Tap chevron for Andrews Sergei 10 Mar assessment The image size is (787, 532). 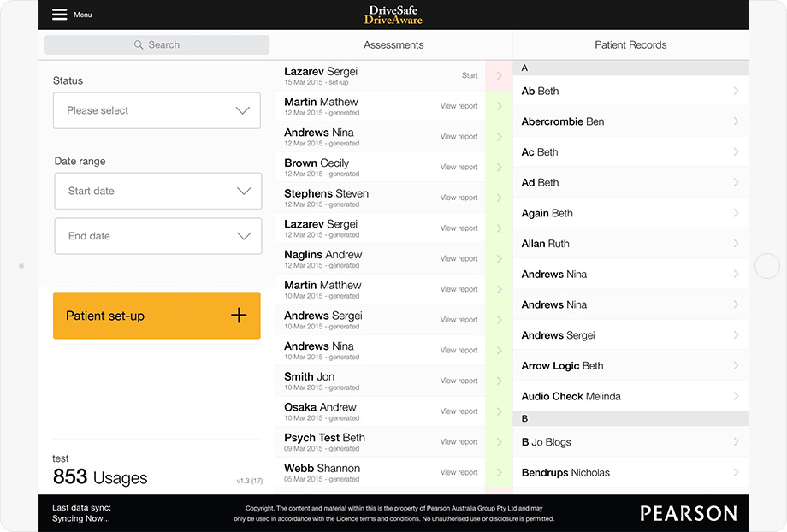coord(499,320)
